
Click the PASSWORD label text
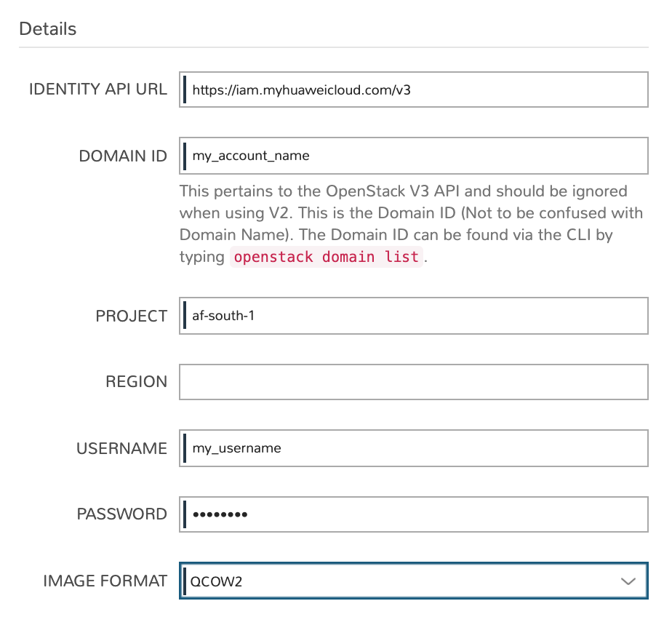coord(121,514)
